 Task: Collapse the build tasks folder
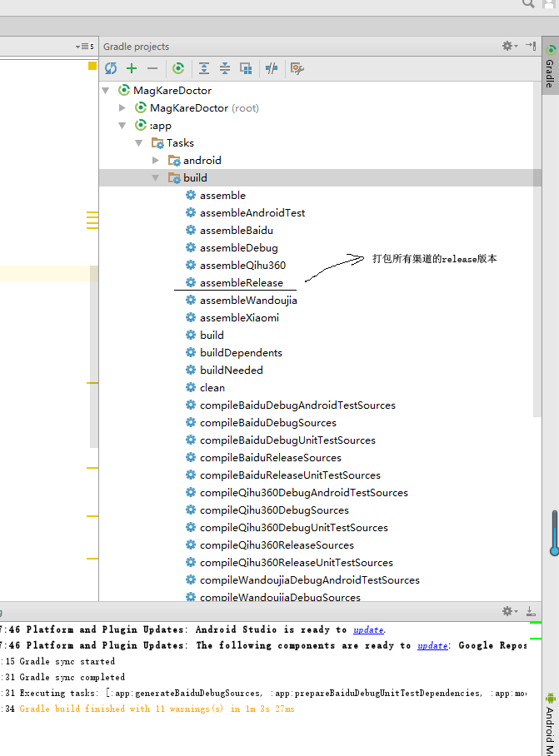coord(155,178)
